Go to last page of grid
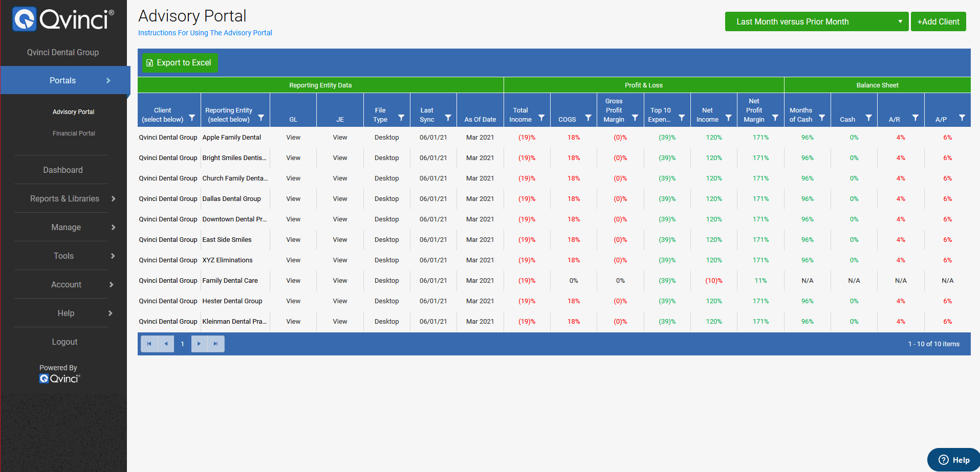The width and height of the screenshot is (980, 472). (x=215, y=344)
